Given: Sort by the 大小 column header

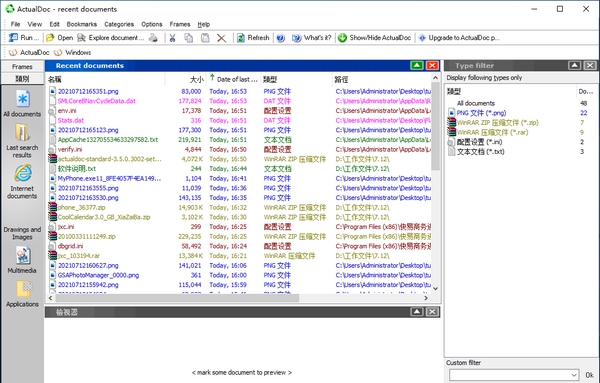Looking at the screenshot, I should [186, 79].
